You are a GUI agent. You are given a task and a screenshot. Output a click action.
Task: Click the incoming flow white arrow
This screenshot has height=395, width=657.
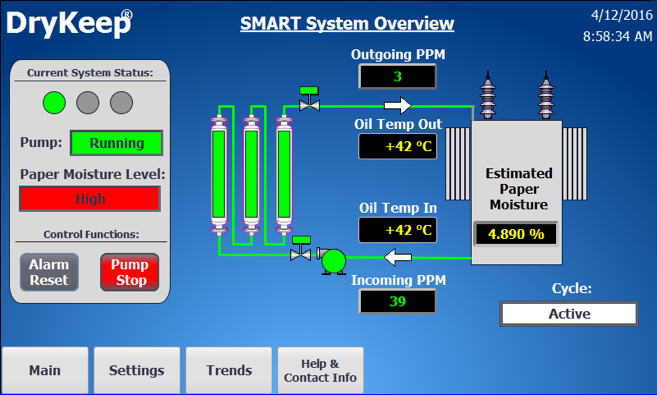tap(398, 257)
